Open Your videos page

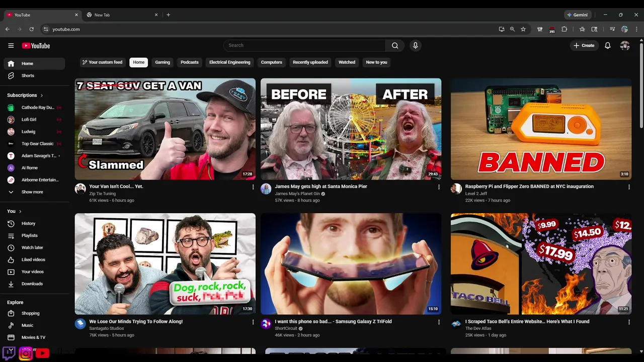[34, 271]
